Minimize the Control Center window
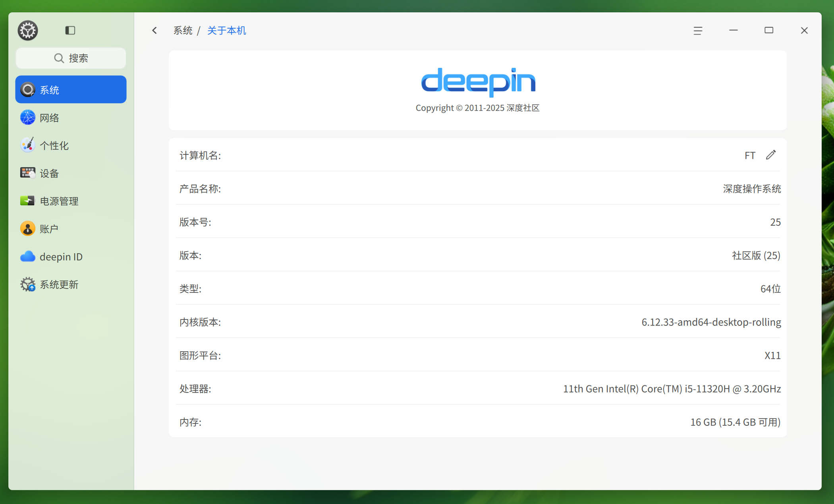 point(734,31)
